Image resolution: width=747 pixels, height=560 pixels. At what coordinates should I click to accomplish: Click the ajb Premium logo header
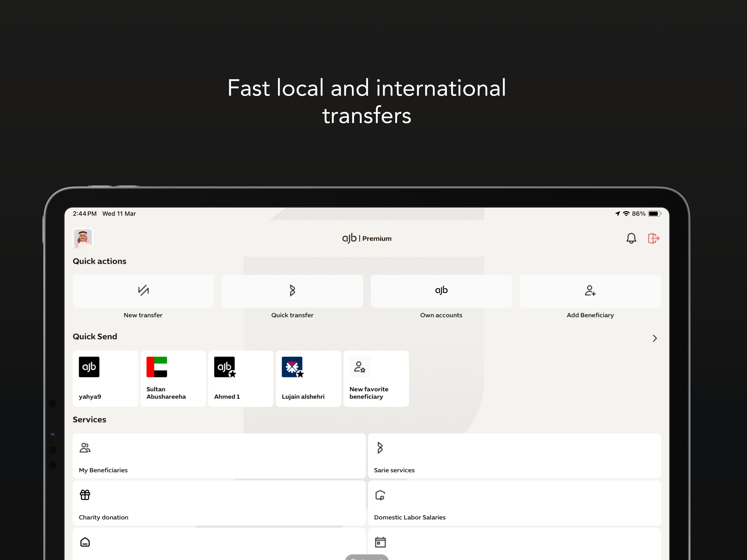pyautogui.click(x=367, y=238)
